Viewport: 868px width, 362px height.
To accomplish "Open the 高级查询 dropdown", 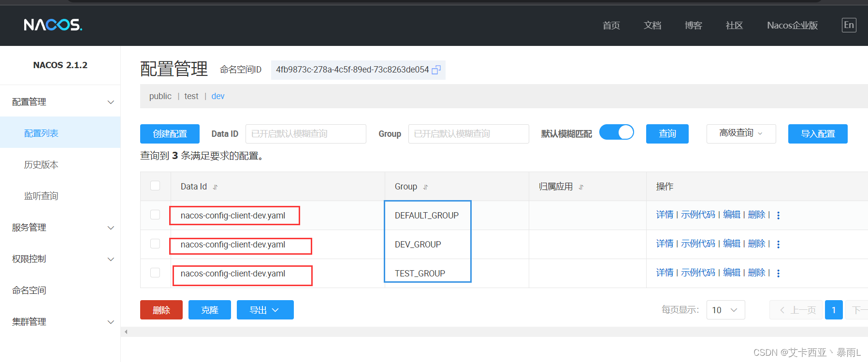I will [x=741, y=133].
